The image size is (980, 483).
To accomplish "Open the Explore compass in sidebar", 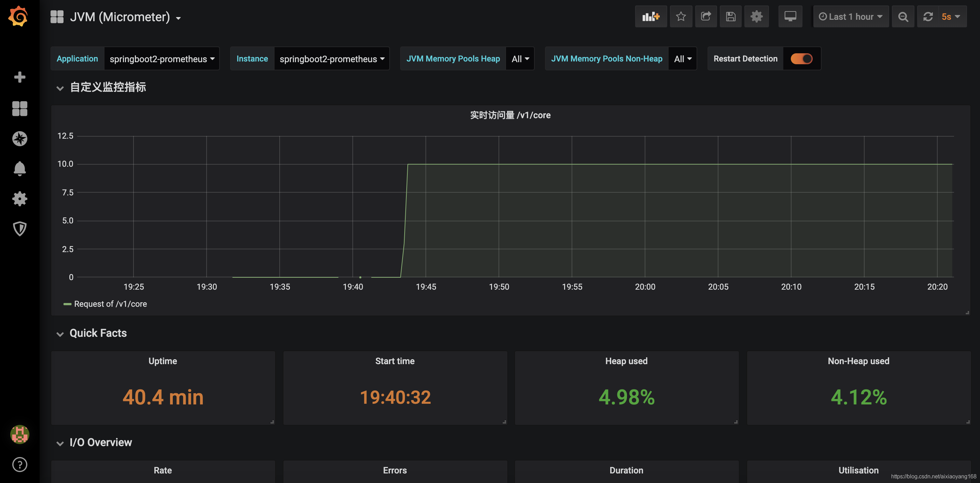I will (x=19, y=139).
